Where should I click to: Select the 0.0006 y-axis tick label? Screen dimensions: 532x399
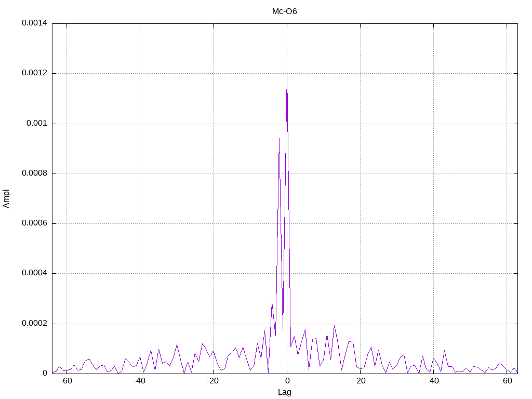(35, 223)
